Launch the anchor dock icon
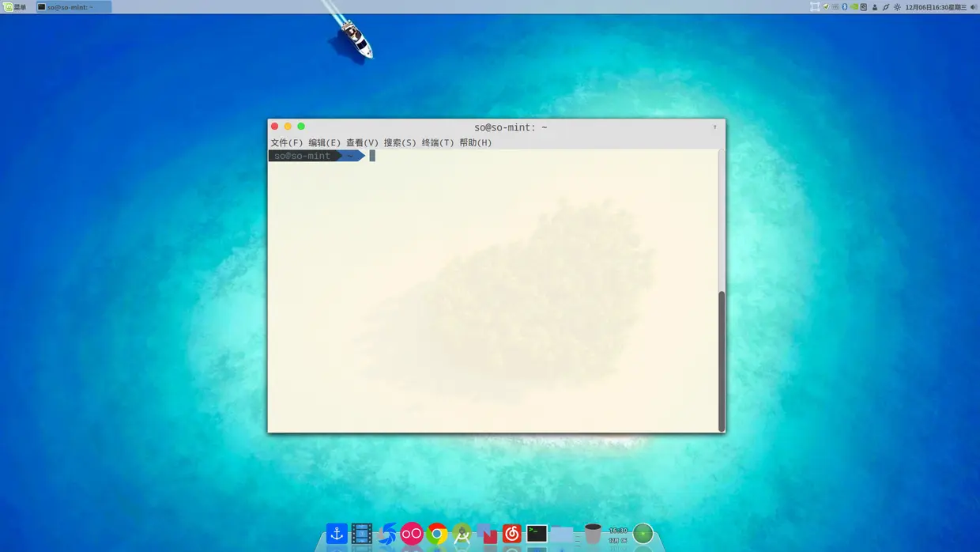Viewport: 980px width, 552px height. [337, 534]
